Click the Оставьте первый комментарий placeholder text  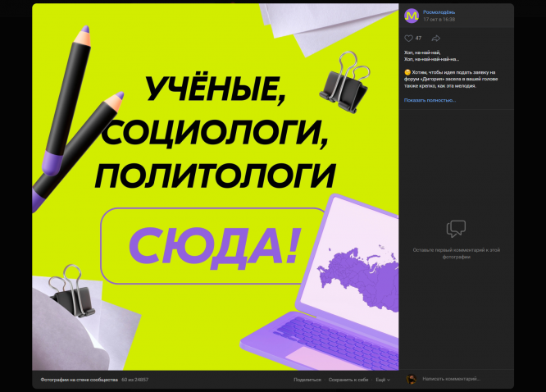456,253
